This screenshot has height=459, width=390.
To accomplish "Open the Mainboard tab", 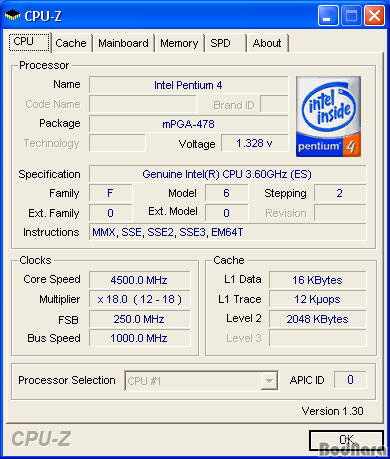I will [x=123, y=43].
